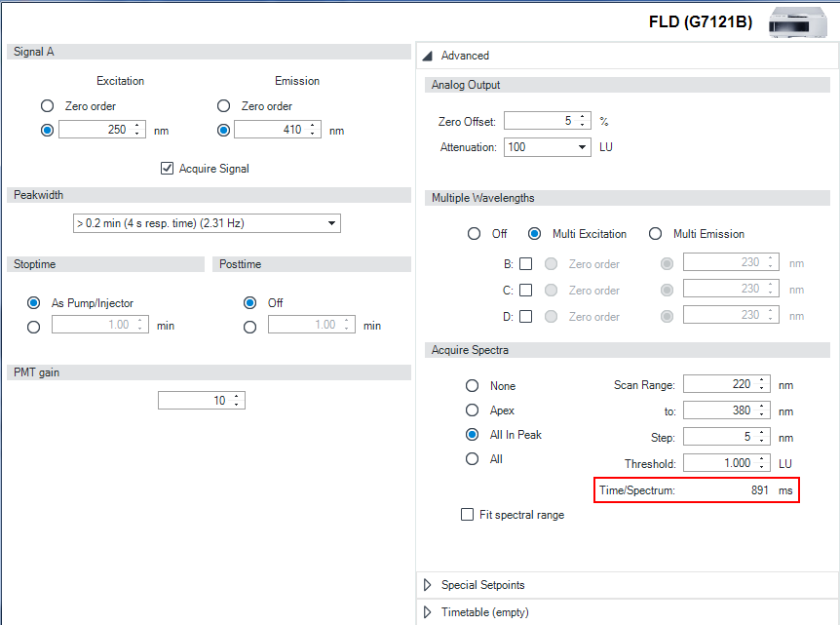The width and height of the screenshot is (840, 625).
Task: Select Apex for Acquire Spectra
Action: 473,410
